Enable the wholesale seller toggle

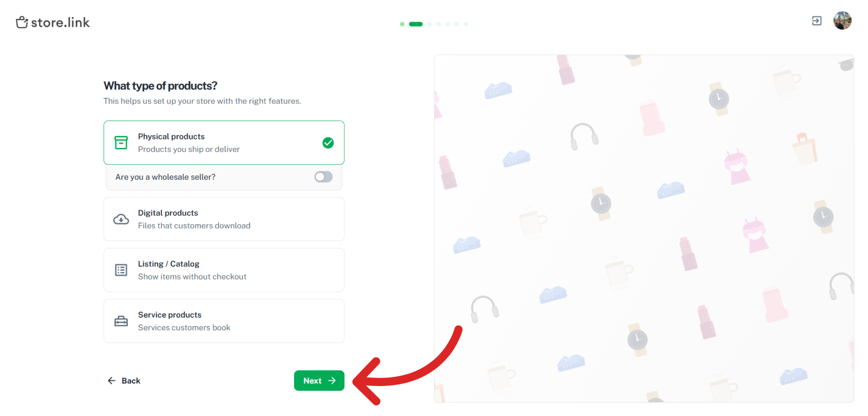(x=323, y=177)
